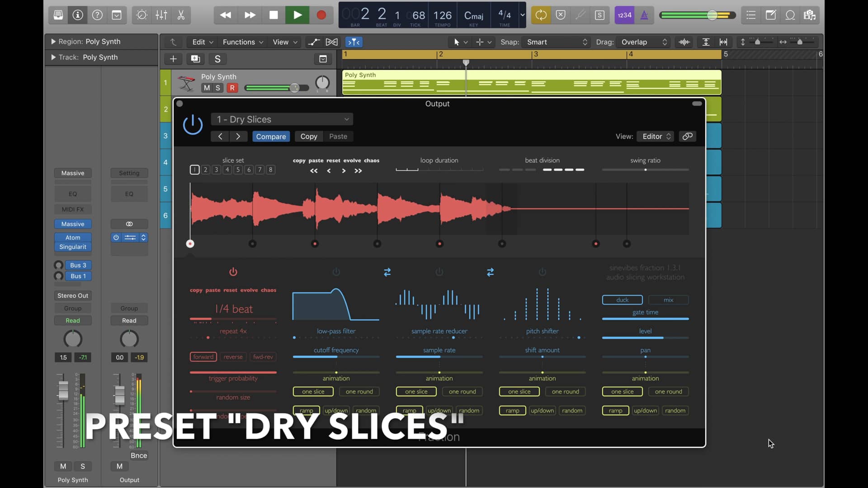Open the Functions menu
This screenshot has height=488, width=868.
tap(243, 42)
